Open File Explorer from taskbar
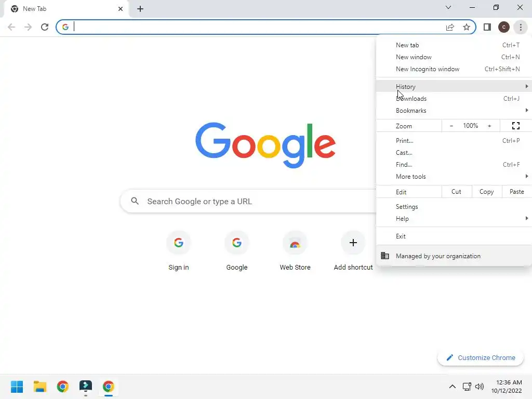 39,387
